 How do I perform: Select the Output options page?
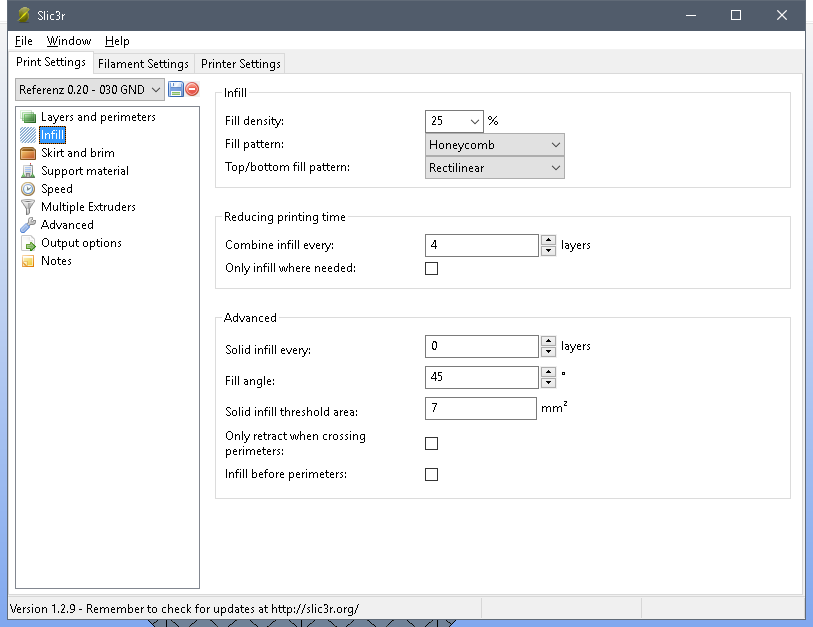click(x=81, y=243)
